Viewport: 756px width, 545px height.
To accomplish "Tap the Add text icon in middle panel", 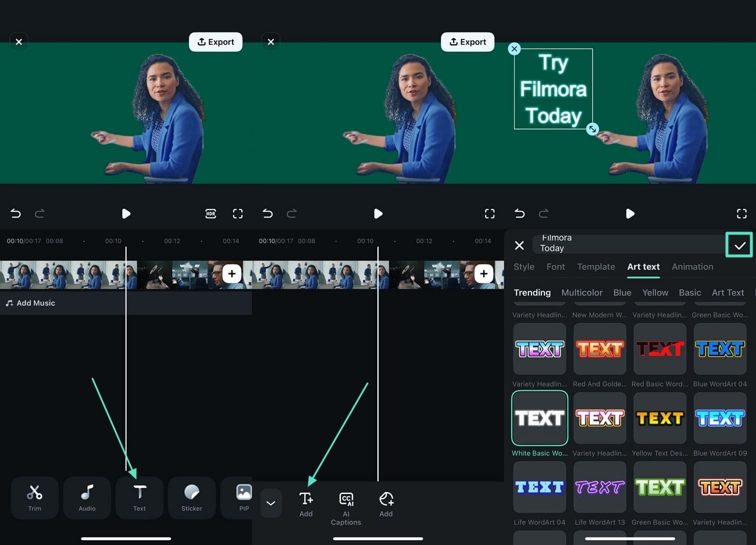I will [306, 504].
